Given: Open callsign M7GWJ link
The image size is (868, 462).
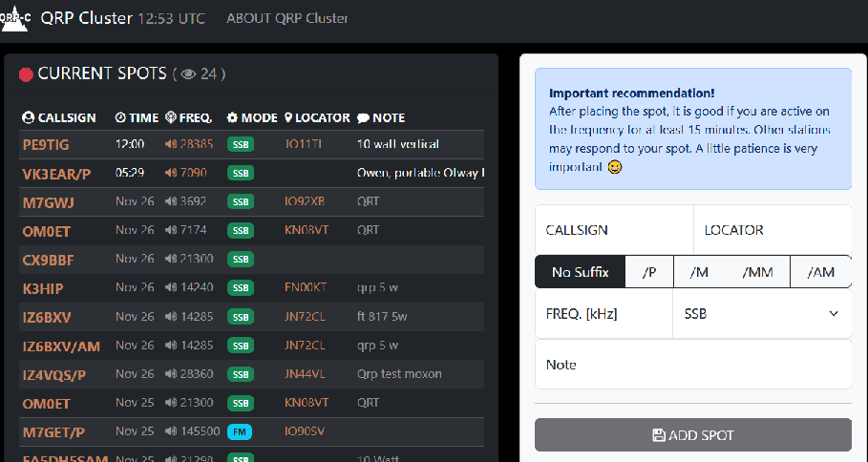Looking at the screenshot, I should (x=48, y=202).
